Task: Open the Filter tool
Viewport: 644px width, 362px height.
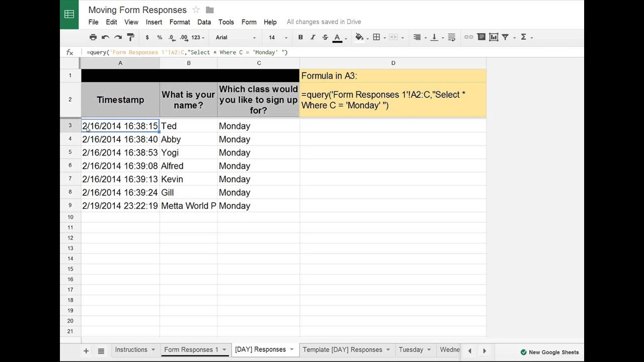Action: 505,37
